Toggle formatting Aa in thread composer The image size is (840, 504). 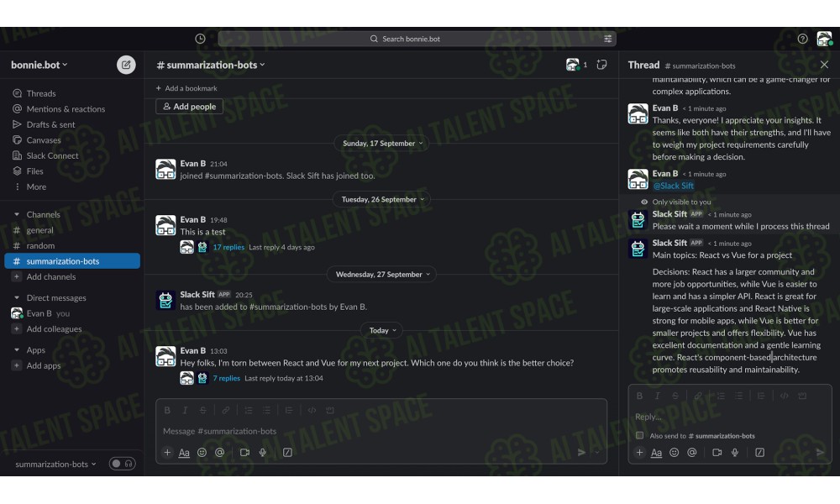tap(656, 453)
